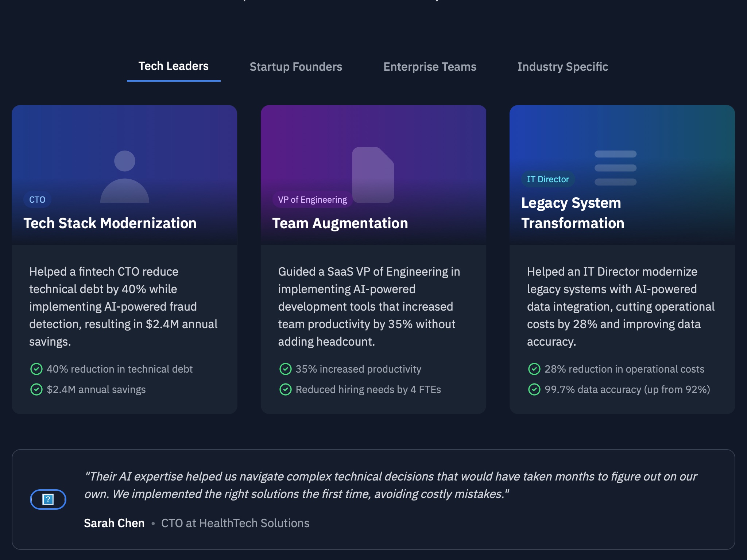Select the Industry Specific tab
This screenshot has height=560, width=747.
(x=562, y=66)
